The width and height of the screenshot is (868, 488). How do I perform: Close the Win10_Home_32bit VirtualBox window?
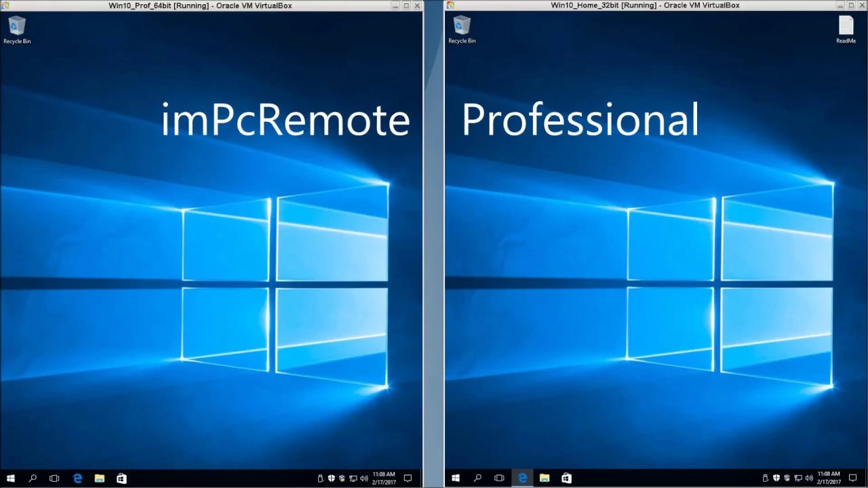[863, 5]
